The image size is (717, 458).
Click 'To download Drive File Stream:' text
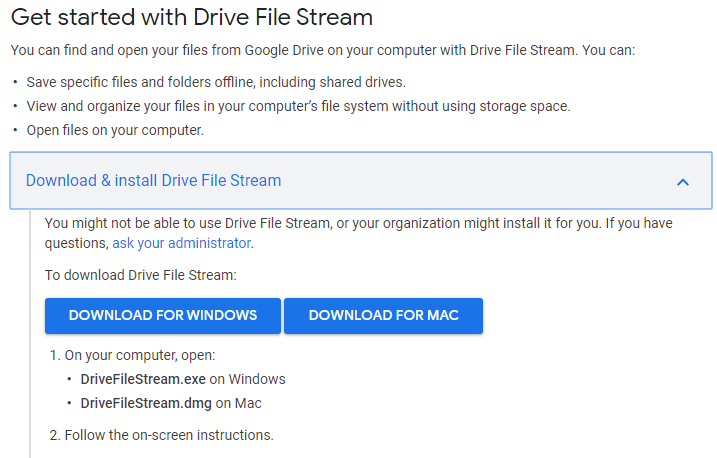pyautogui.click(x=141, y=275)
